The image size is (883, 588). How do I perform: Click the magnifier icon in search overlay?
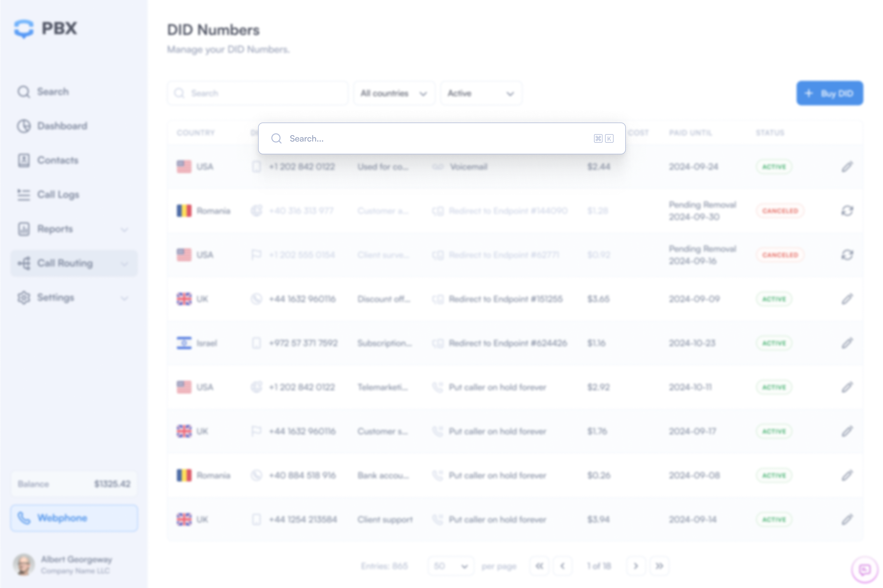click(x=276, y=139)
